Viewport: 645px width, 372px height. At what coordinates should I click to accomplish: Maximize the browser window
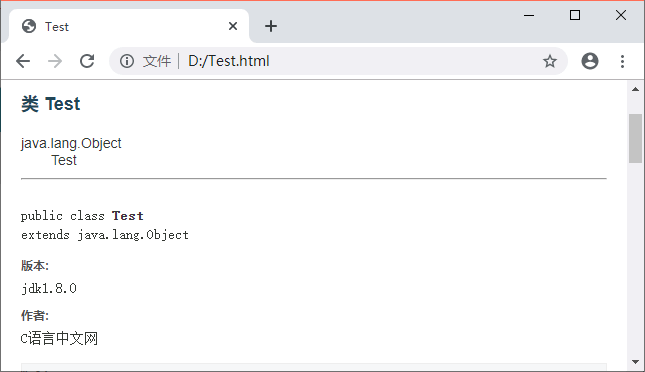pos(575,15)
